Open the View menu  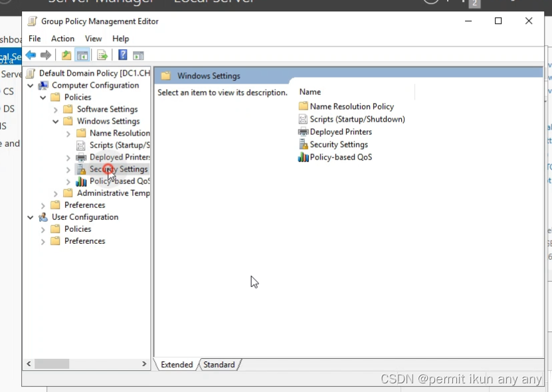(93, 39)
